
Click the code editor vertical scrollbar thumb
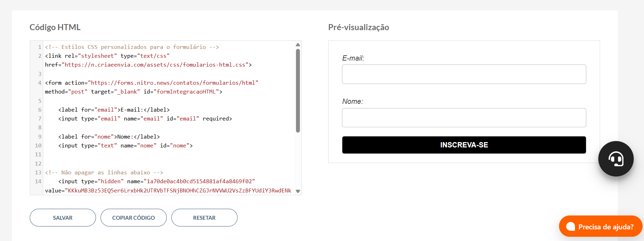coord(298,90)
